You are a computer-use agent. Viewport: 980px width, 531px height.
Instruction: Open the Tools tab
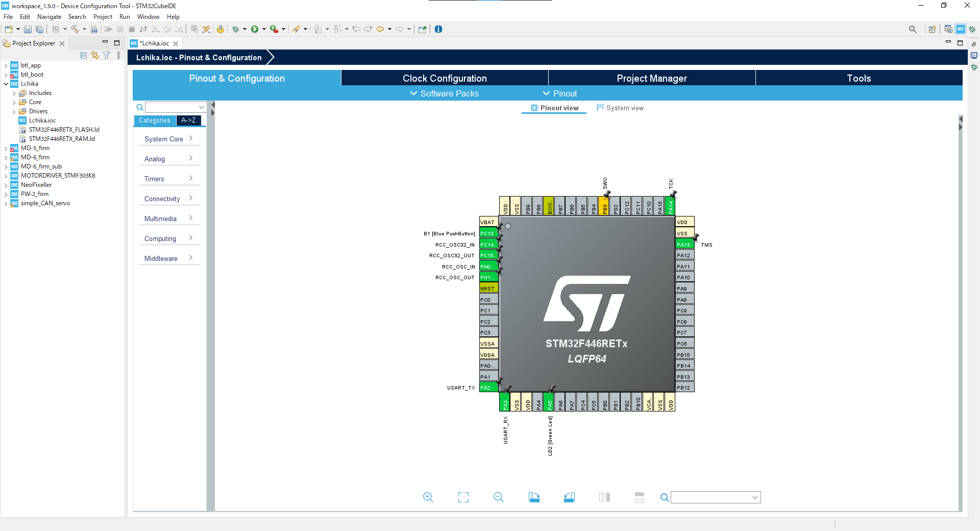(x=859, y=78)
